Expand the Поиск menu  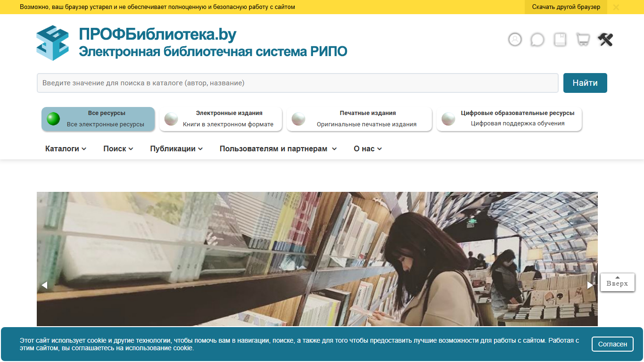tap(118, 148)
